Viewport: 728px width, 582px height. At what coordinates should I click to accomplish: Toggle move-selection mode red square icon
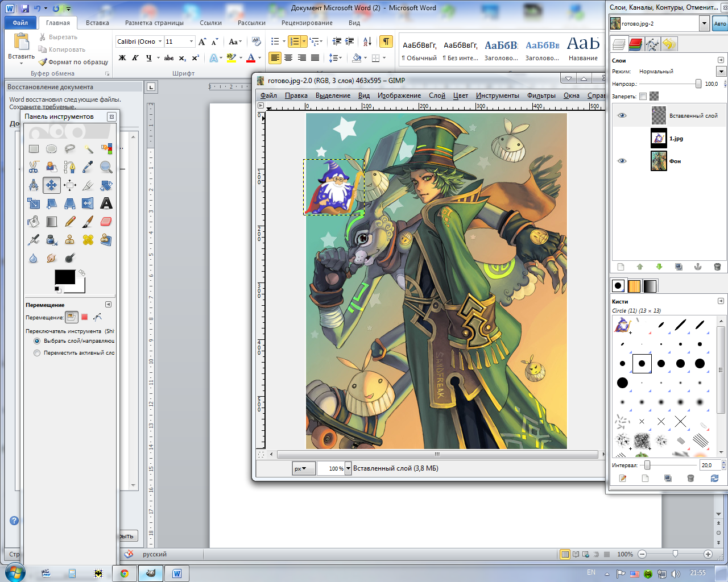tap(84, 317)
